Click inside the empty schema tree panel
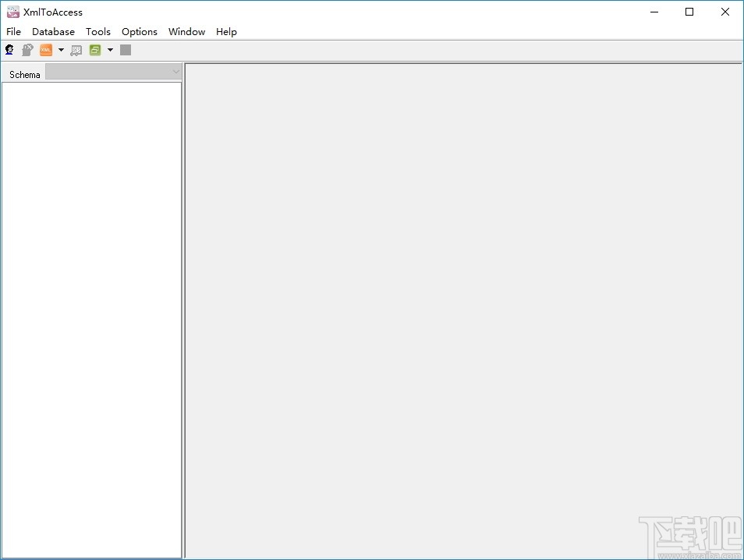744x560 pixels. 91,312
